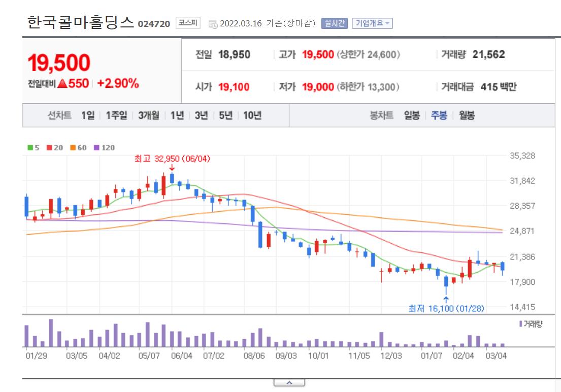Viewport: 561px width, 392px height.
Task: Click the calendar icon before 2022.03.16
Action: tap(213, 24)
